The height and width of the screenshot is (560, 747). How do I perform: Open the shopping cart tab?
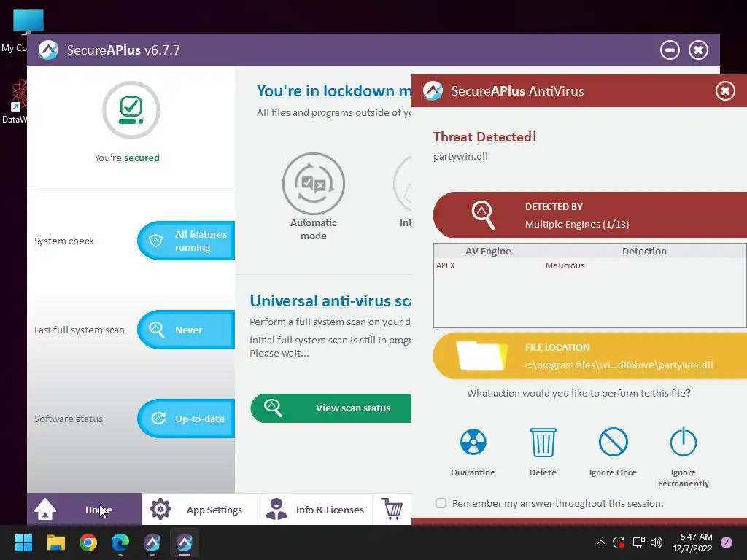click(x=392, y=510)
